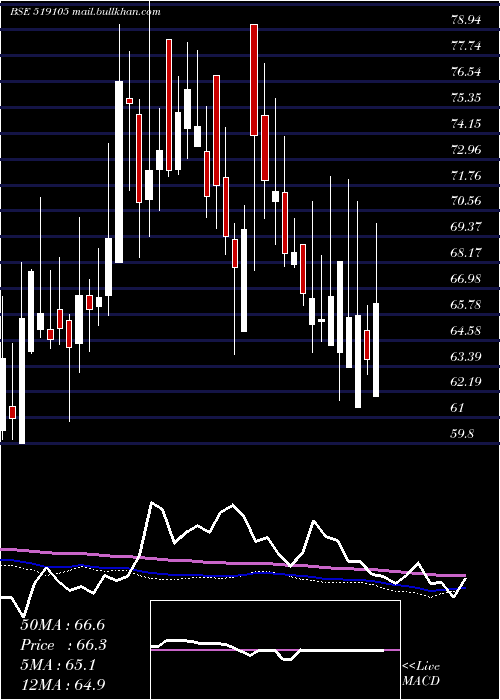500x700 pixels.
Task: Click inside the MACD inset chart box
Action: [x=275, y=650]
